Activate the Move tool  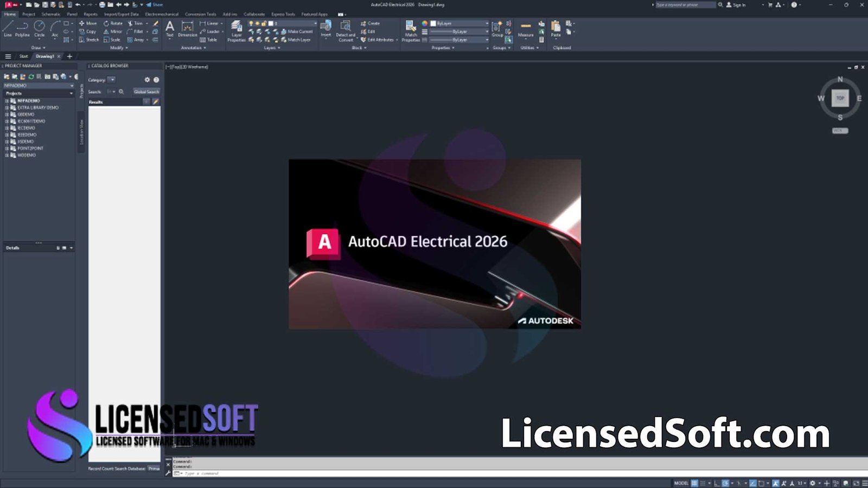click(88, 23)
